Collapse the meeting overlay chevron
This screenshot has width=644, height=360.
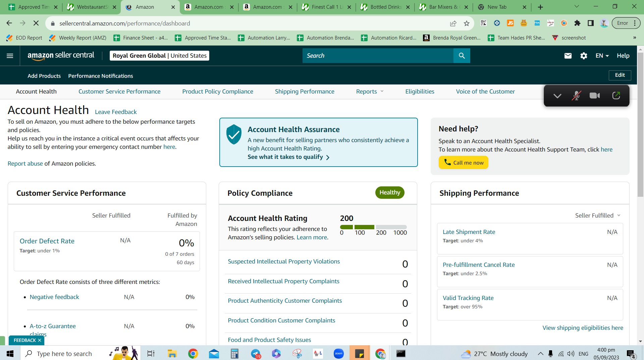557,96
